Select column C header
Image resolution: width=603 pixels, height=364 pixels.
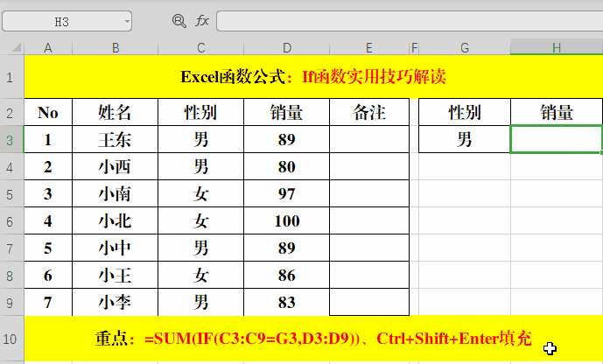coord(200,48)
